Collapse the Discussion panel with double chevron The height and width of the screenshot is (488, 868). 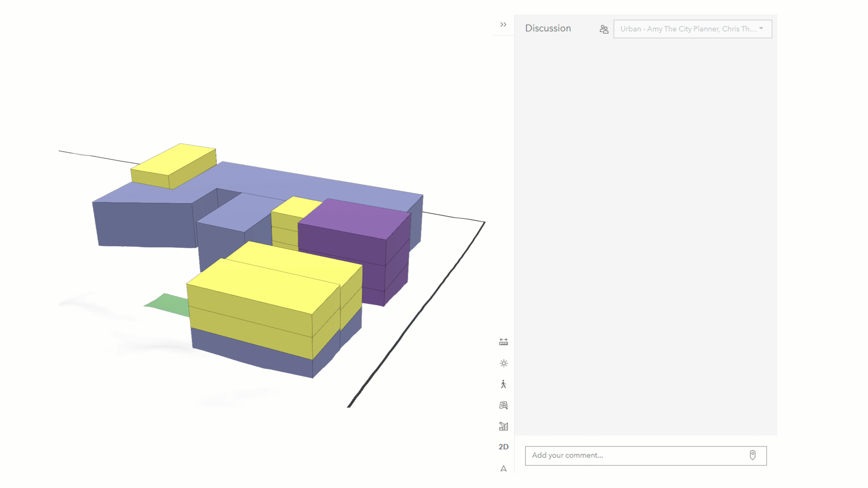tap(503, 24)
